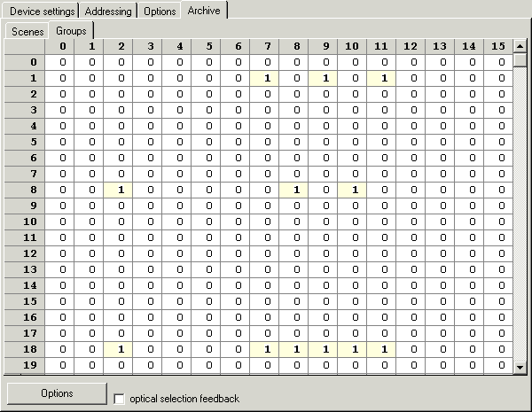Select the Archive tab

[x=204, y=10]
